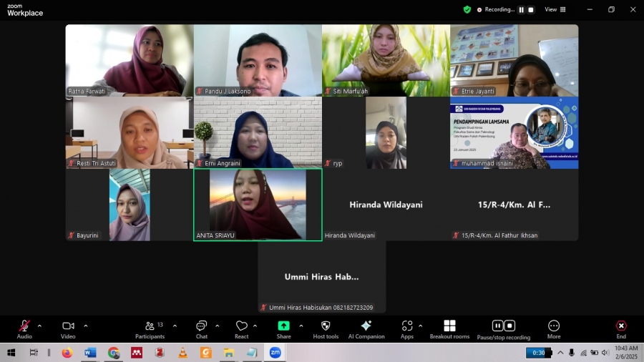This screenshot has width=644, height=362.
Task: Click the 0:30 recording timer widget
Action: click(539, 353)
